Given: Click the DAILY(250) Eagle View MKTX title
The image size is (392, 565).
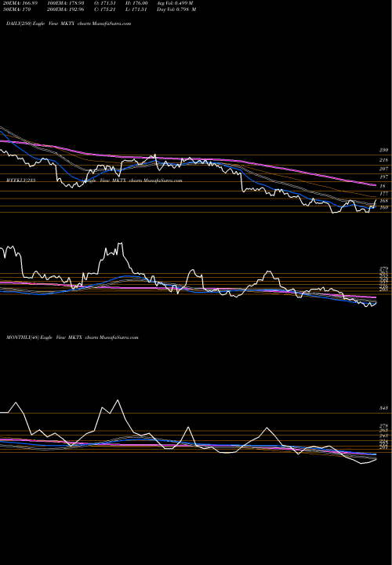Looking at the screenshot, I should (69, 24).
